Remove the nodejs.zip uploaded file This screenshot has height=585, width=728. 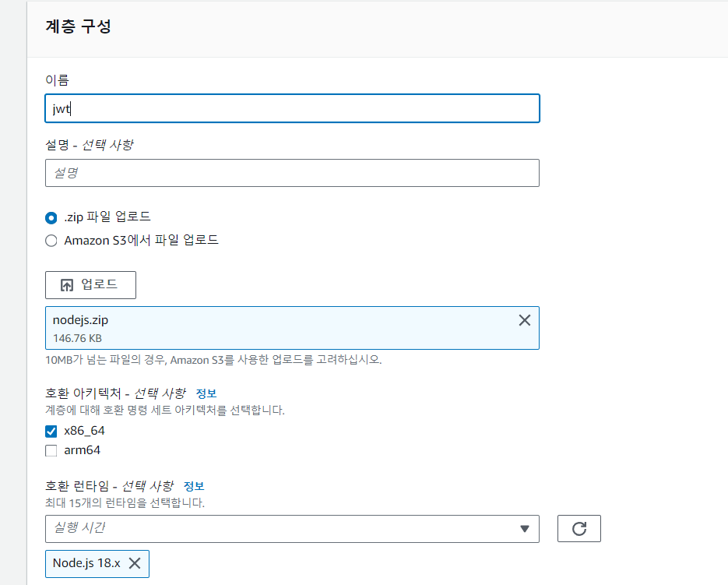[524, 320]
